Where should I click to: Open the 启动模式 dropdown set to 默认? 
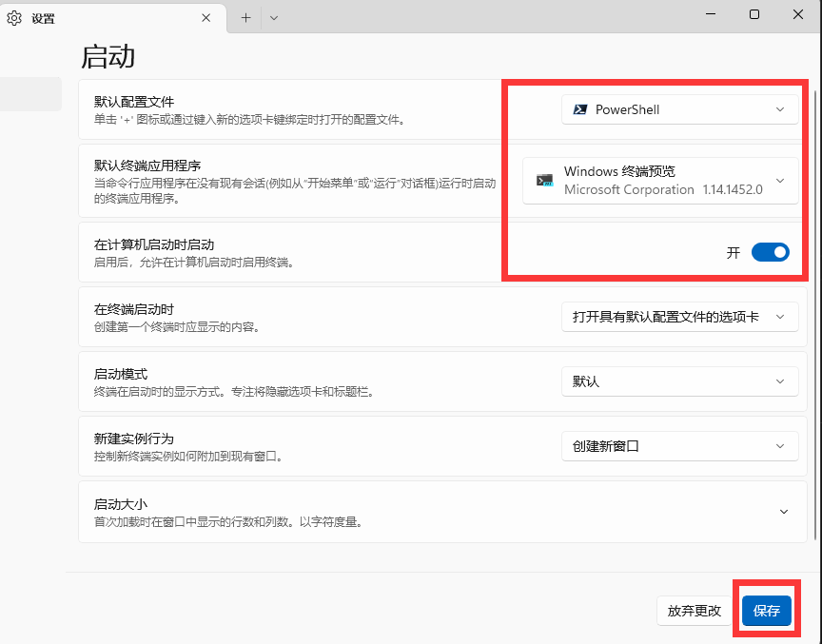coord(680,381)
